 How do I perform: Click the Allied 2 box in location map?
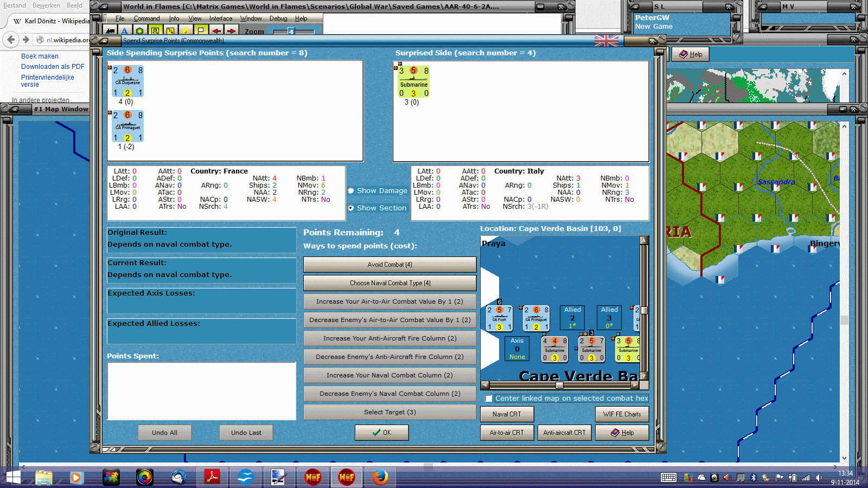[x=572, y=317]
